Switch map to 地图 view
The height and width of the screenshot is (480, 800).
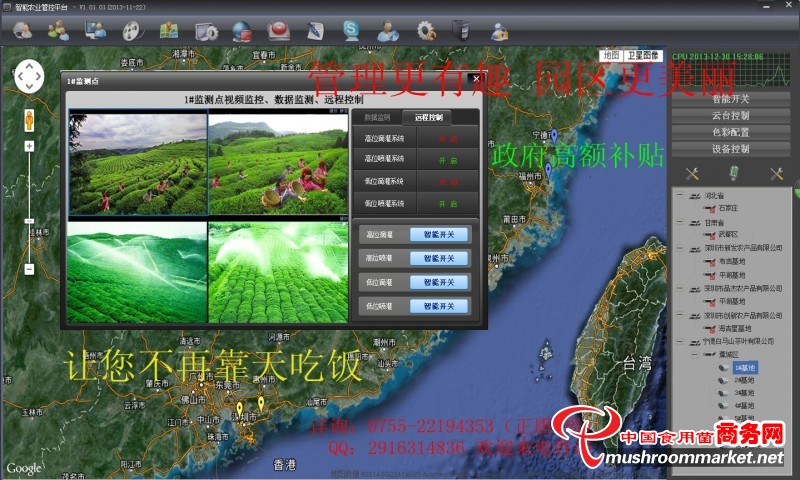[x=611, y=55]
